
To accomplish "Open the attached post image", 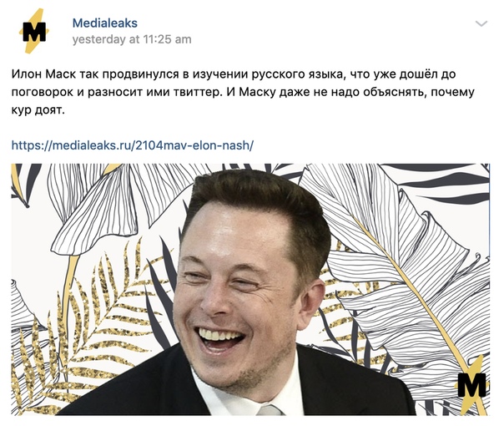I will pos(250,289).
